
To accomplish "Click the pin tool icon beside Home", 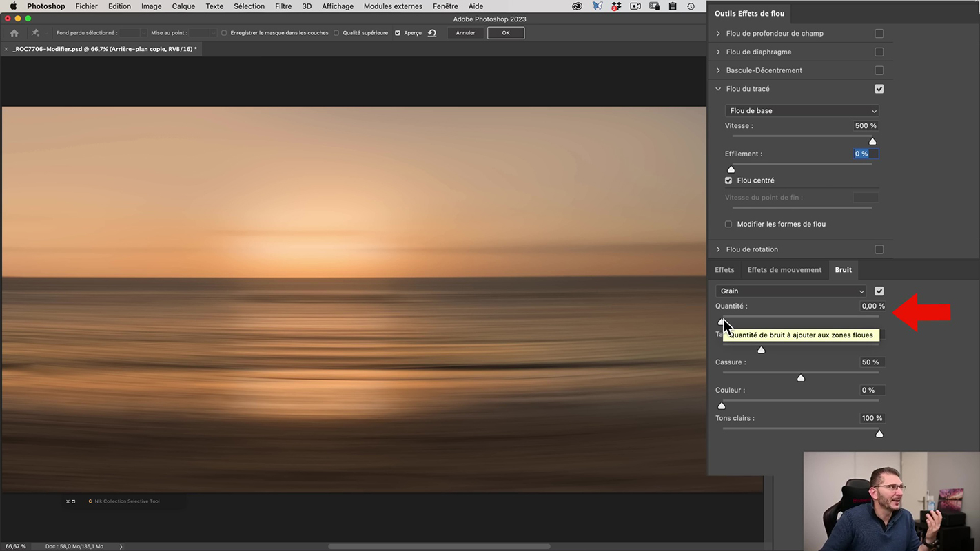I will [35, 33].
